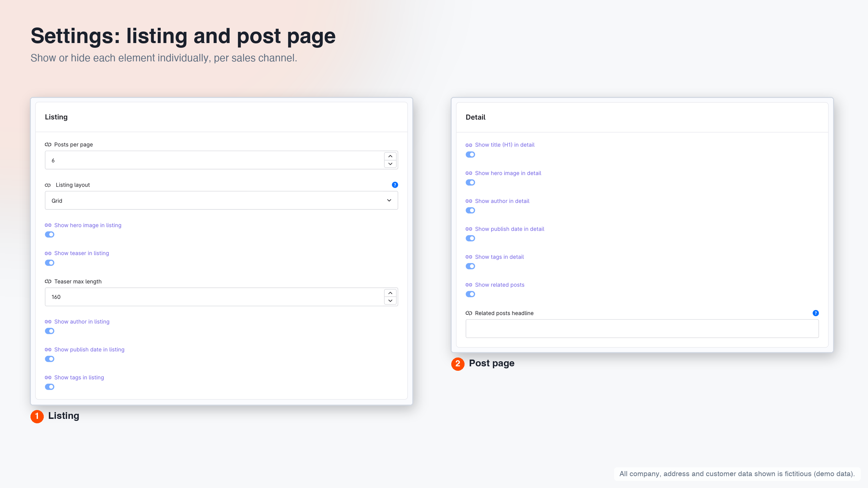
Task: Disable Show hero image in detail switch
Action: tap(470, 183)
